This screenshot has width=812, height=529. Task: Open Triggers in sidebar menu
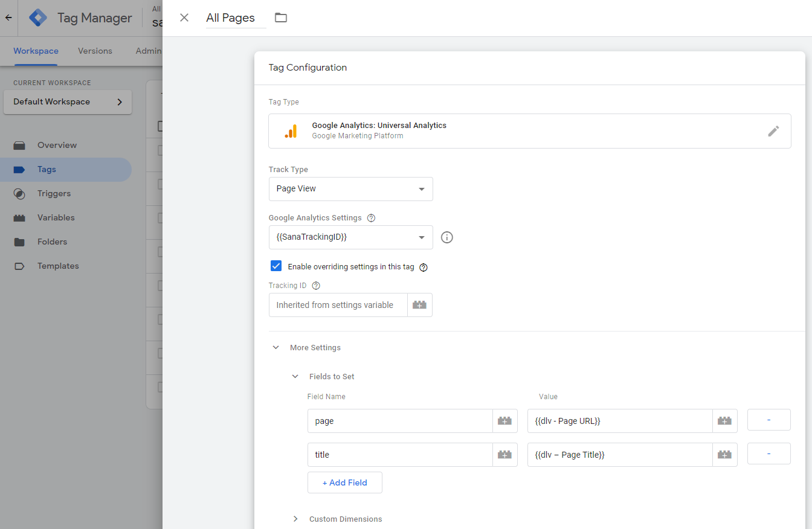(54, 194)
